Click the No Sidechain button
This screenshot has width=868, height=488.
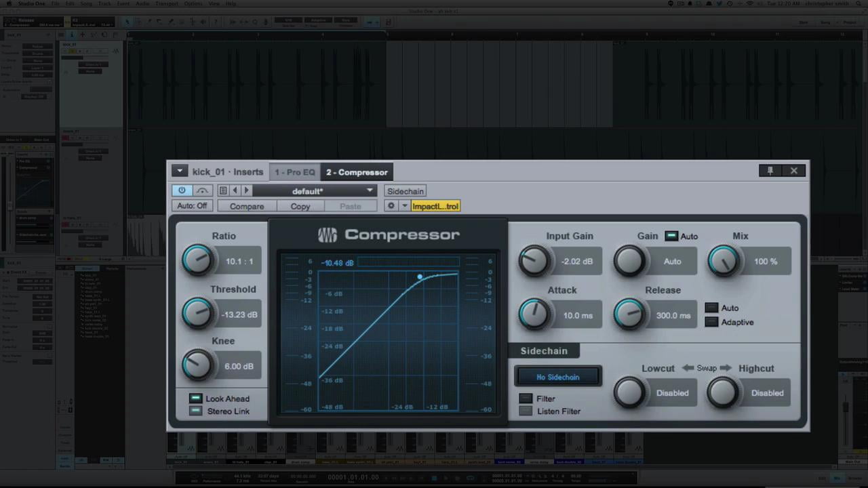tap(557, 377)
